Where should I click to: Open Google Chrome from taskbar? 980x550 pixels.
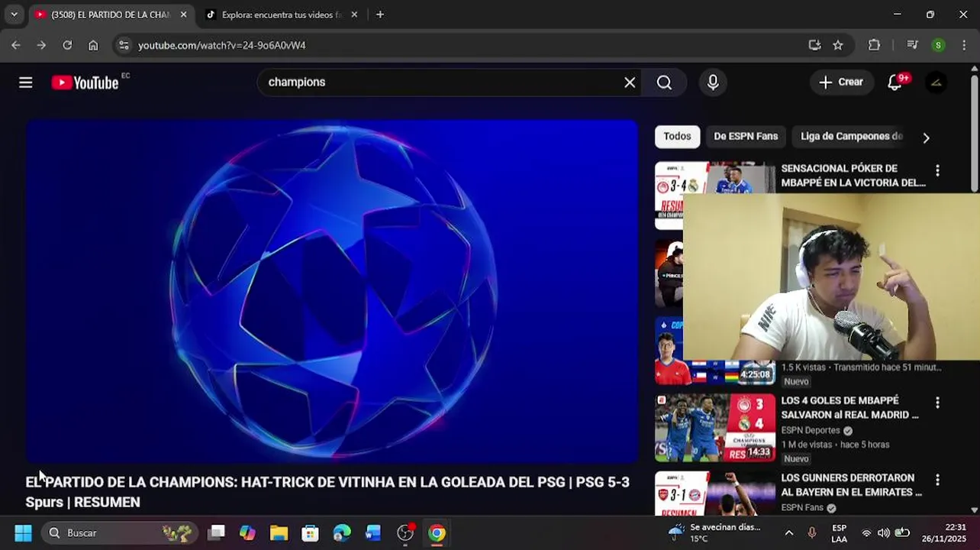coord(437,532)
